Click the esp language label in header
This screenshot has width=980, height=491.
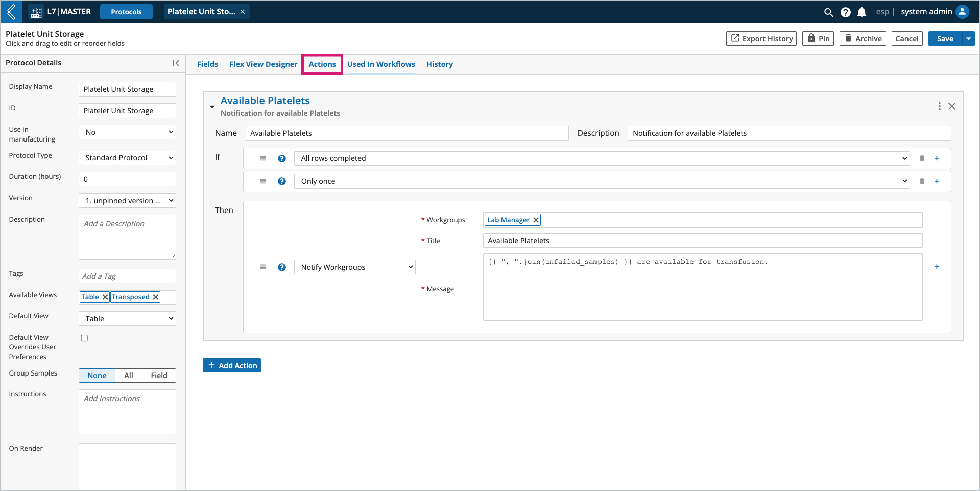[882, 12]
